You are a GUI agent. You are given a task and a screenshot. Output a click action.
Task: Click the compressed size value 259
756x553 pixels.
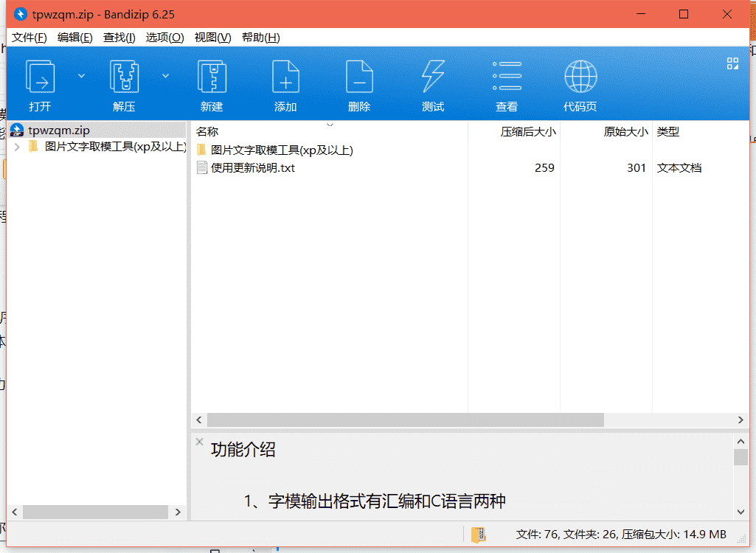(544, 168)
